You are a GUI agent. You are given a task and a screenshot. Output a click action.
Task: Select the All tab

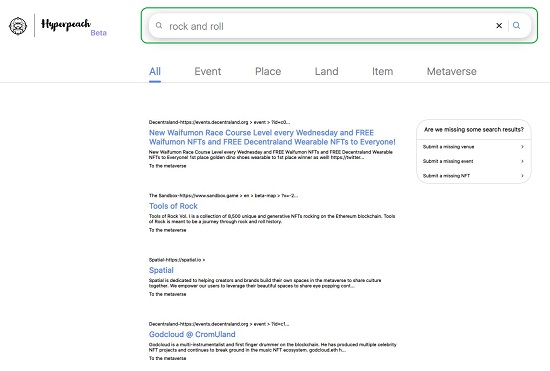[155, 72]
